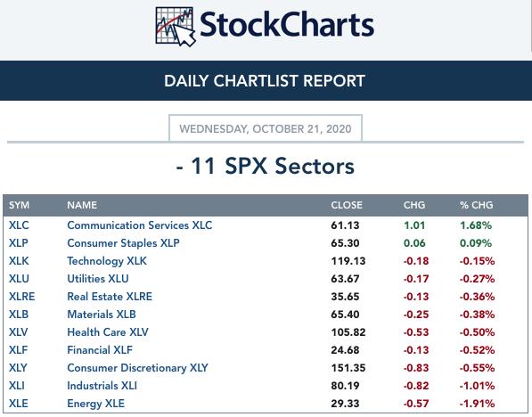Select the XLK symbol link
This screenshot has height=417, width=532.
pos(19,261)
